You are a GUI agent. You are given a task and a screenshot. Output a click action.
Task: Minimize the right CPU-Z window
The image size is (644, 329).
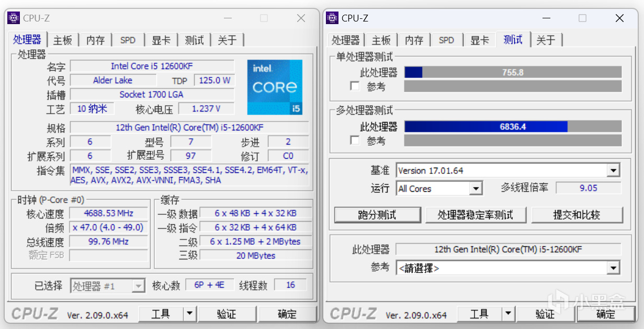click(546, 18)
